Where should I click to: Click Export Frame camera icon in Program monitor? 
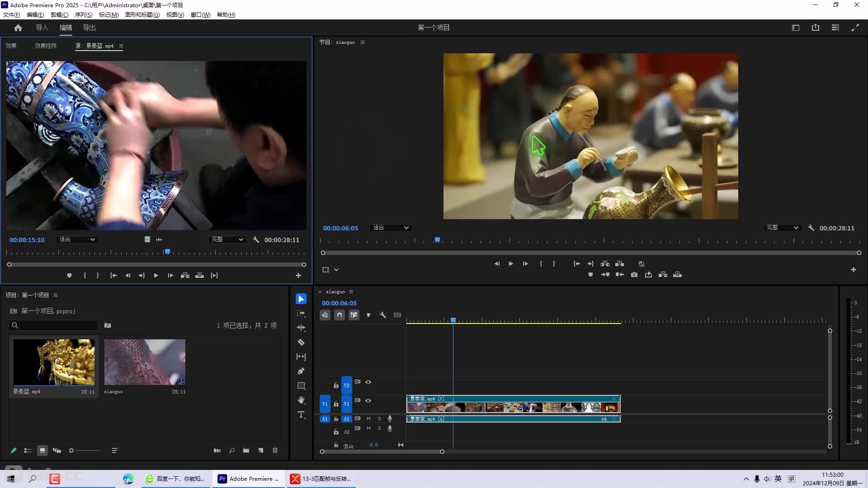tap(634, 275)
